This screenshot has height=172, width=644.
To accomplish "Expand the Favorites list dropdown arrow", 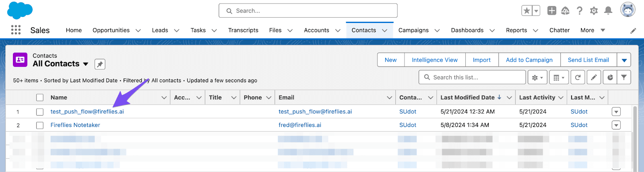I will click(x=536, y=11).
